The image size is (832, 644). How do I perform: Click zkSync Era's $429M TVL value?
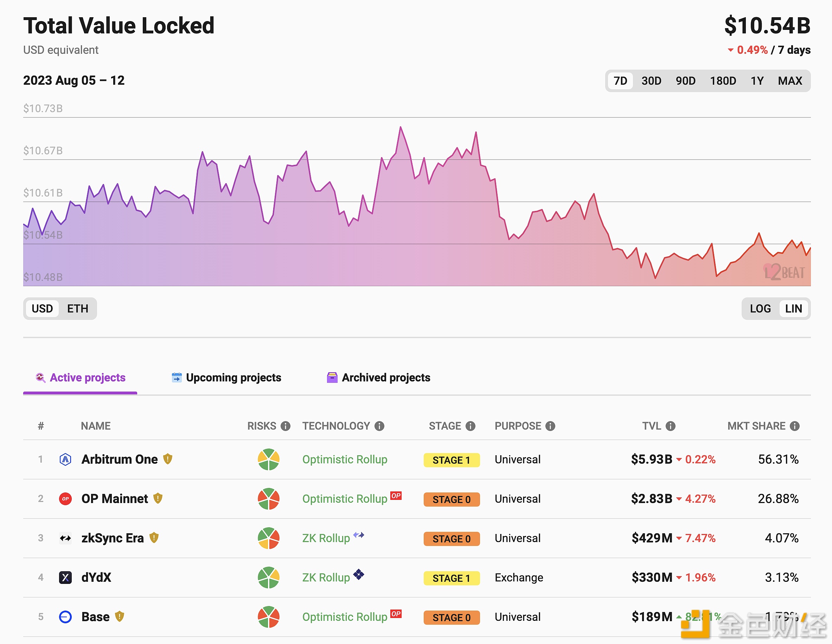click(652, 538)
